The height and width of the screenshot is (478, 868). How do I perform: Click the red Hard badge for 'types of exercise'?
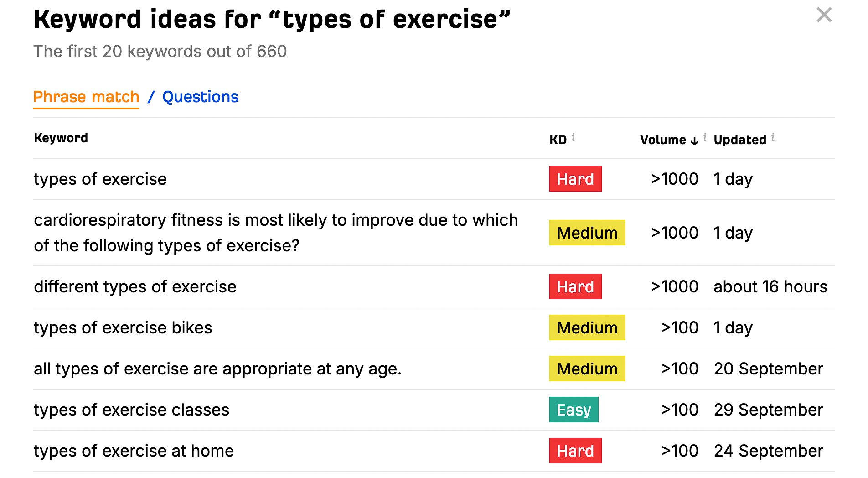(x=575, y=179)
